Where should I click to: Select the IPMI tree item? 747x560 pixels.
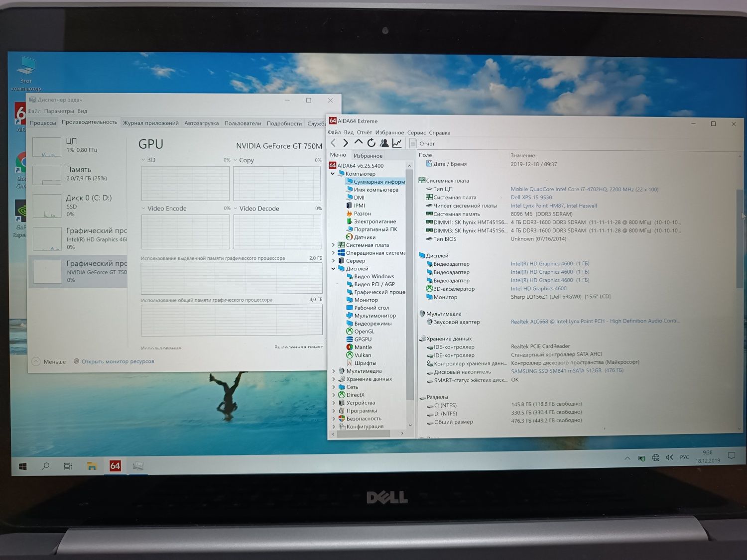356,206
